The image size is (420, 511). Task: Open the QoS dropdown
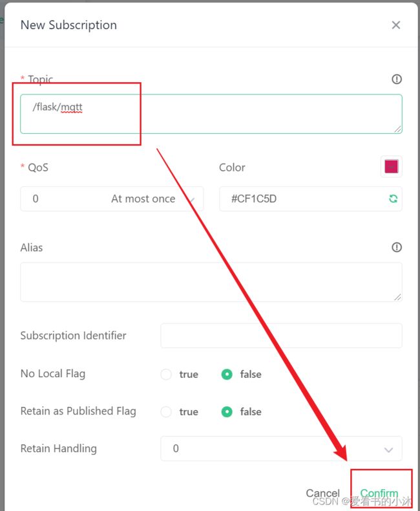112,199
